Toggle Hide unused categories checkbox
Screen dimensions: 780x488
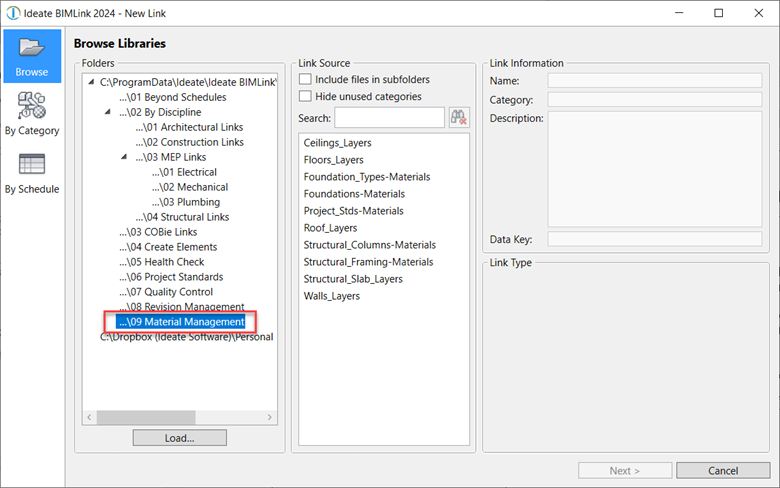305,96
